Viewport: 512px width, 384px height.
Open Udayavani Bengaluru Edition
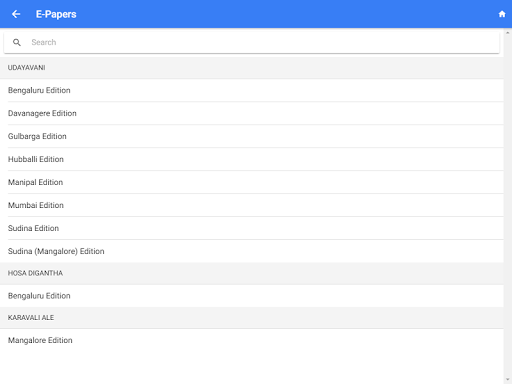point(252,90)
